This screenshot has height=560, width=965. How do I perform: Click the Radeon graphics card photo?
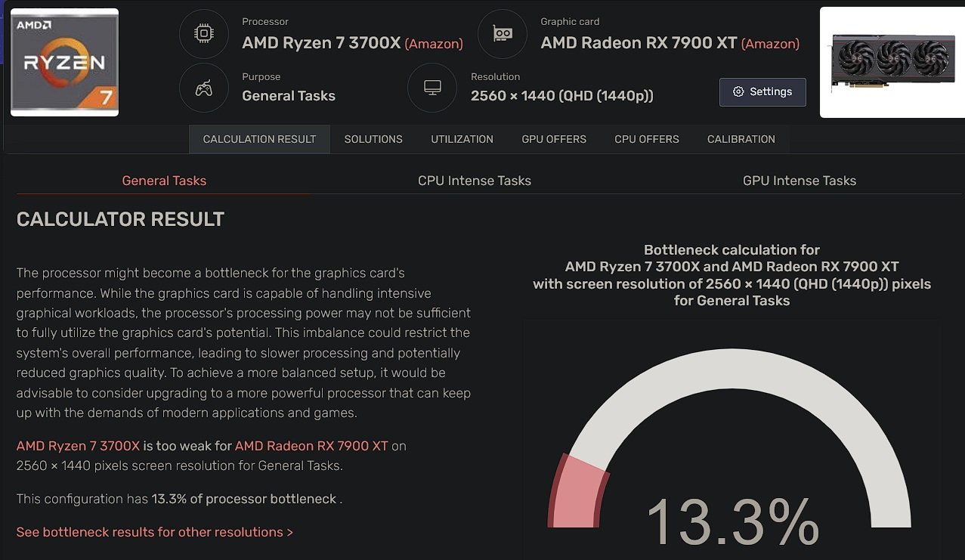[892, 62]
